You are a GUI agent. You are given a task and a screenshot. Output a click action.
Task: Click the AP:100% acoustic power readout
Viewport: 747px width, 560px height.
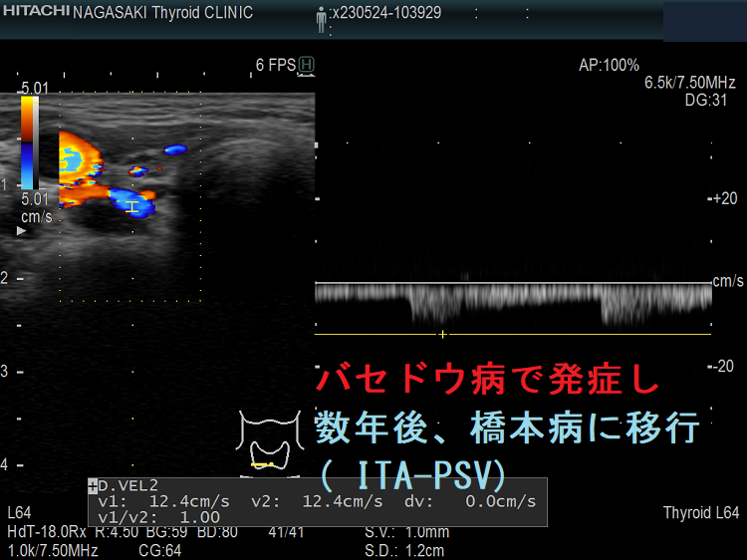click(x=609, y=65)
